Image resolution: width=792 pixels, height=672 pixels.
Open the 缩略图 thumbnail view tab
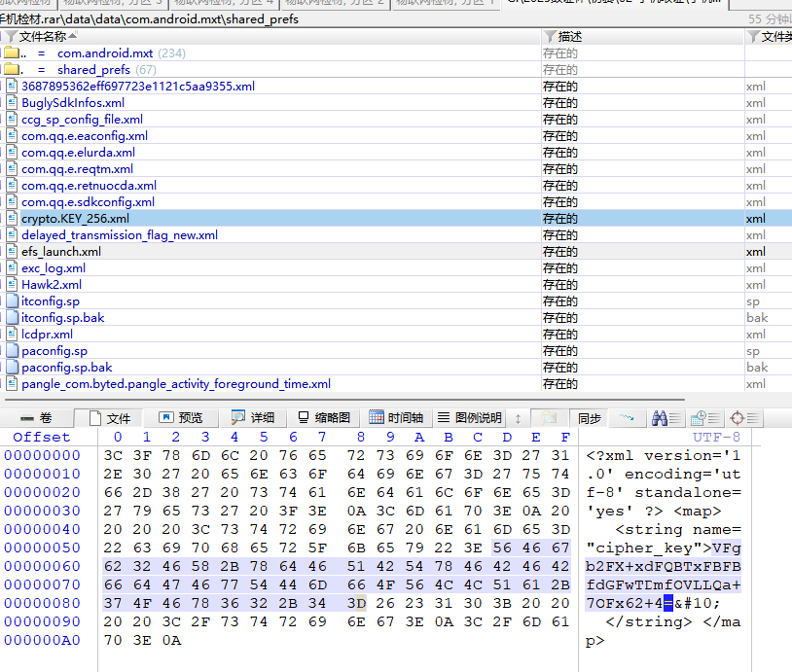click(x=323, y=418)
